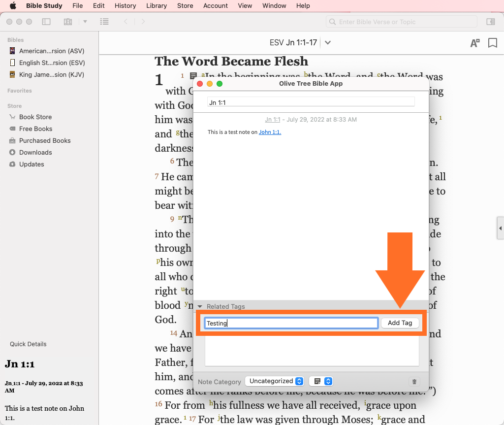504x425 pixels.
Task: Click the Add Tag button
Action: pos(400,323)
